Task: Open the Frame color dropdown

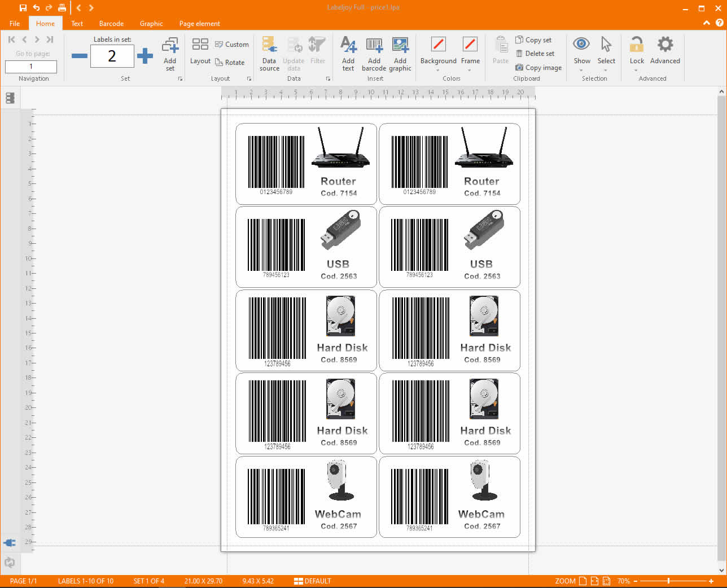Action: (470, 70)
